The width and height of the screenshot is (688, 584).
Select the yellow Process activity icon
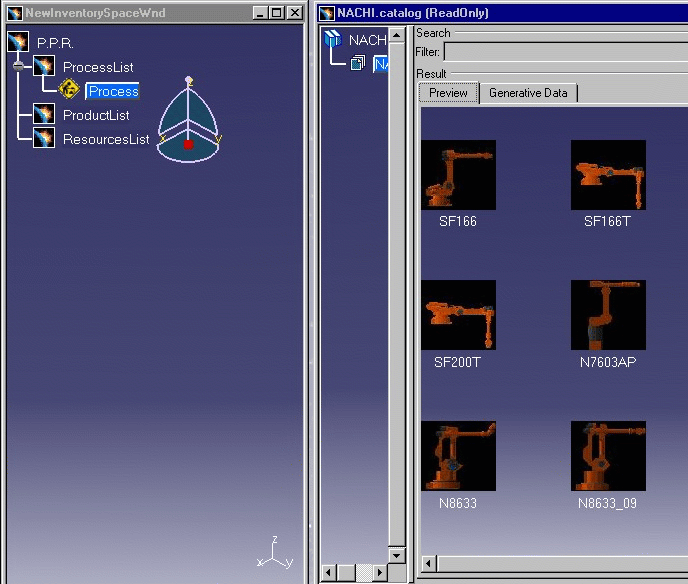click(69, 90)
